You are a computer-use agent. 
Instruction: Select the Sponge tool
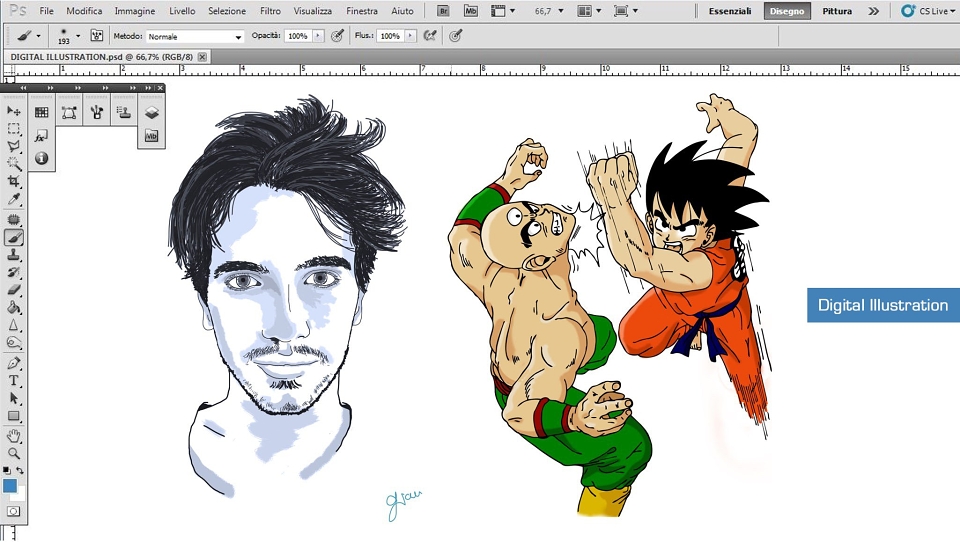click(x=13, y=343)
